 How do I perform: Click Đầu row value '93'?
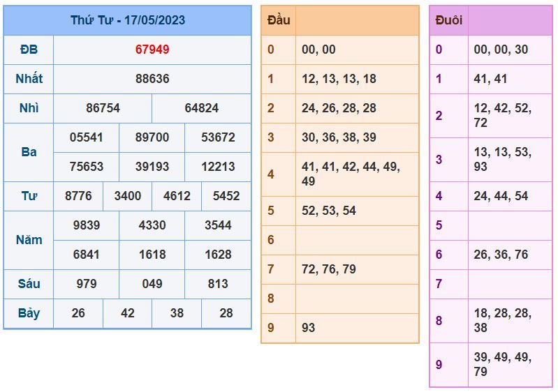[x=308, y=328]
